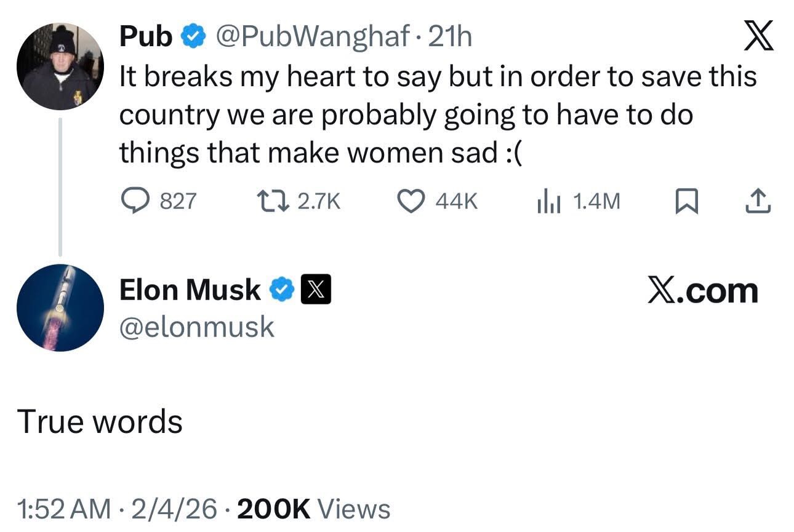Click Pub's blue verified badge
Image resolution: width=794 pixels, height=532 pixels.
pos(193,38)
